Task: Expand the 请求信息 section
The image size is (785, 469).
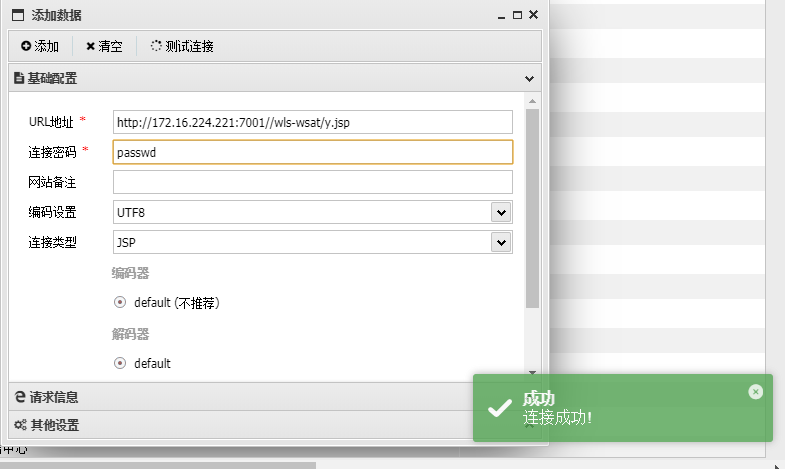Action: tap(60, 397)
